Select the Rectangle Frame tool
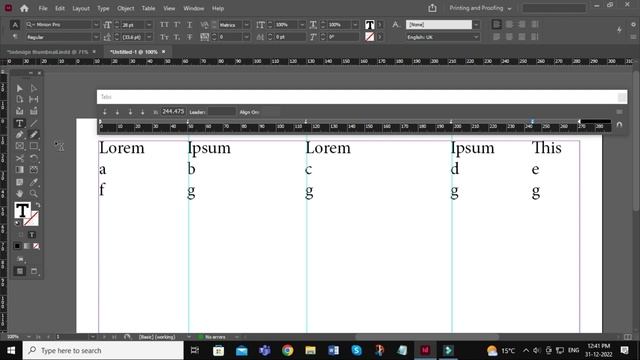 pyautogui.click(x=19, y=146)
